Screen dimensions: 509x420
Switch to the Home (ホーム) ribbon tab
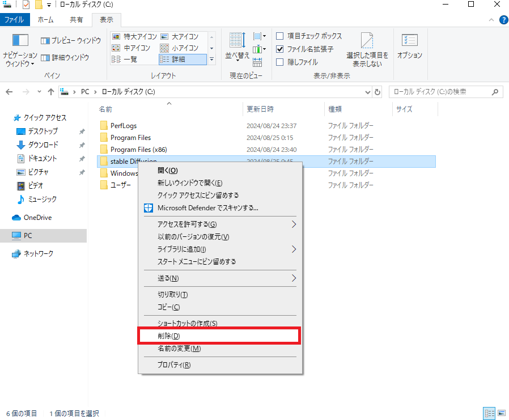(46, 20)
